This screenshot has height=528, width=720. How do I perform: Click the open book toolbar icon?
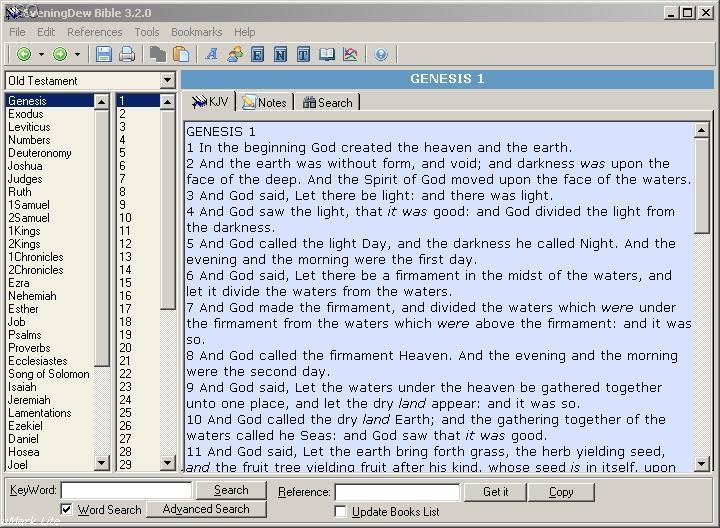click(x=327, y=54)
